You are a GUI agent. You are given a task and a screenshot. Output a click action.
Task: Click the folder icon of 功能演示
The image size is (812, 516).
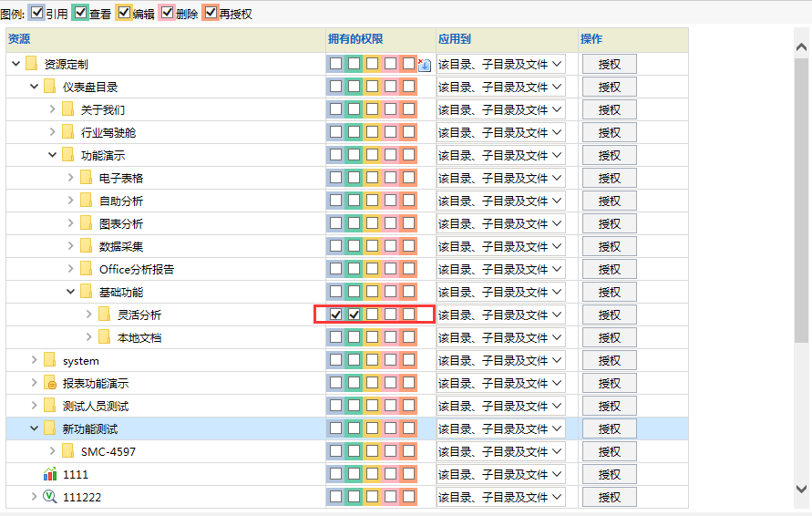click(67, 155)
